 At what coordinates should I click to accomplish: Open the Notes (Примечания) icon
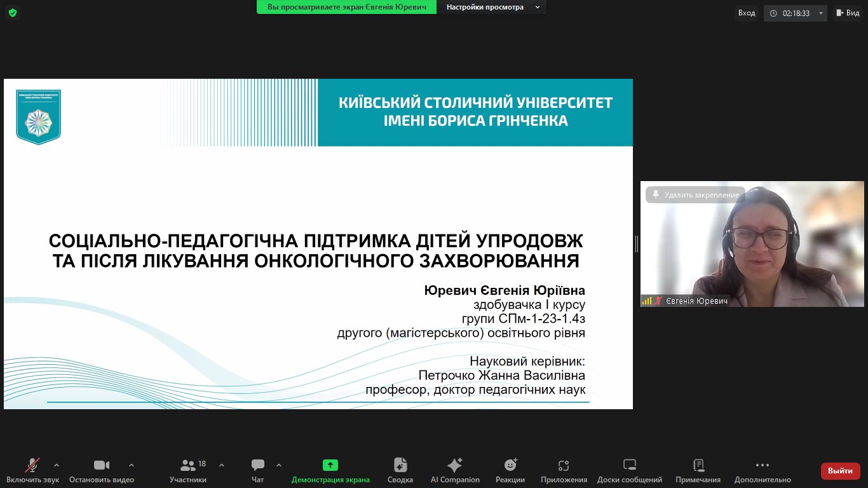click(698, 465)
